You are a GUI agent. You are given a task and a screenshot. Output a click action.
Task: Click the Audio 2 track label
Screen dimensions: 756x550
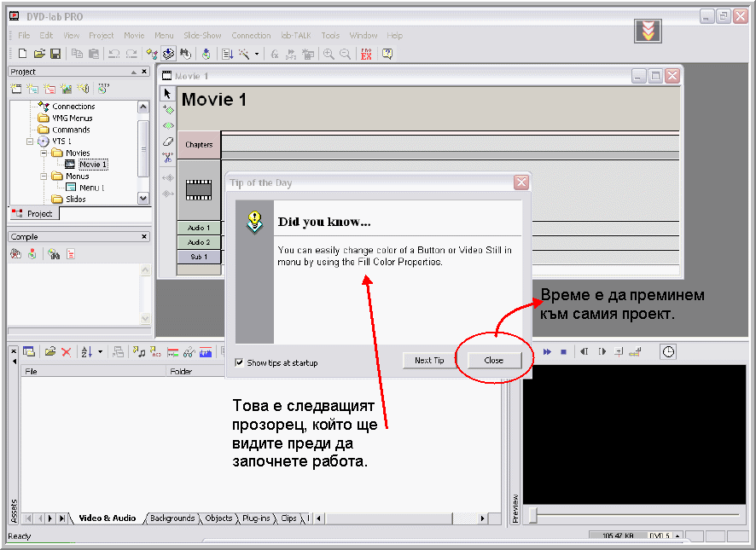[199, 242]
